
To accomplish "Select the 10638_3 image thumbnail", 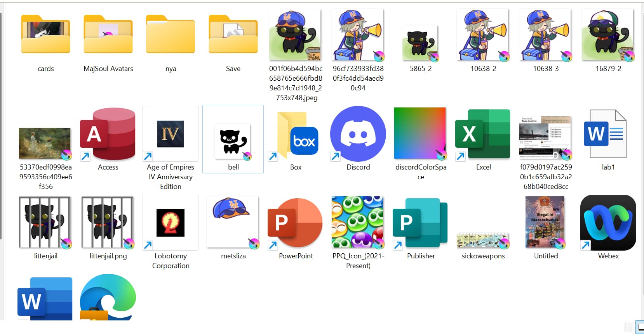I will point(546,35).
